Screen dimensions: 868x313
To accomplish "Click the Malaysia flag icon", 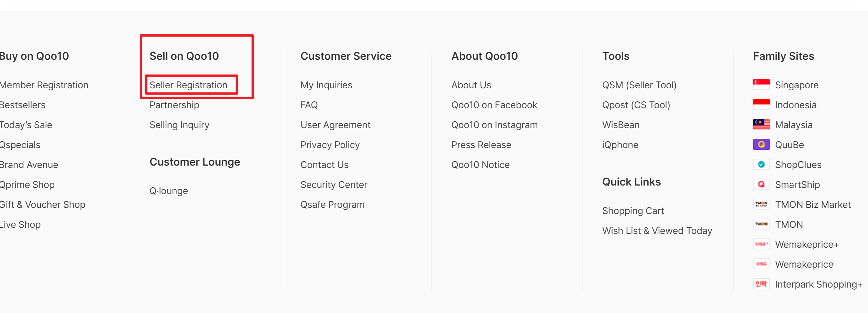I will [x=761, y=124].
